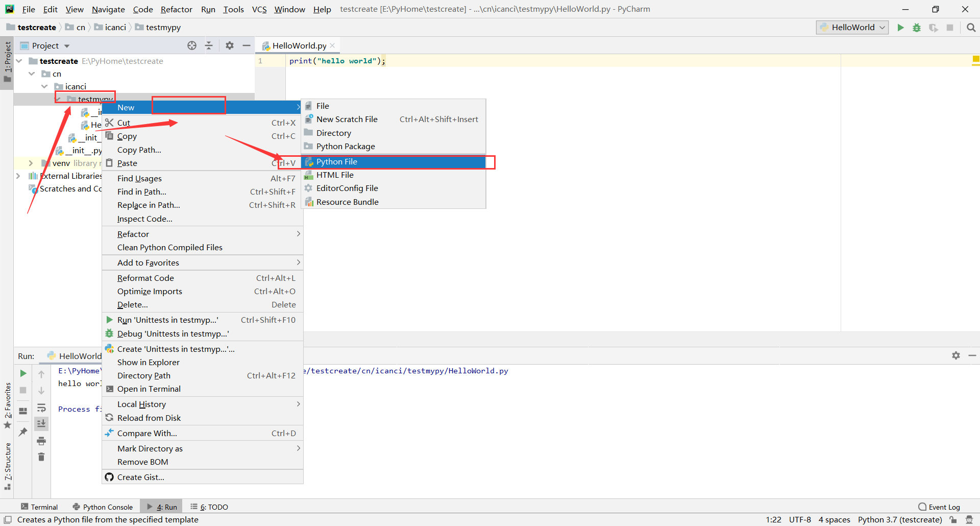This screenshot has height=526, width=980.
Task: Select Create Gist entry
Action: pos(203,477)
